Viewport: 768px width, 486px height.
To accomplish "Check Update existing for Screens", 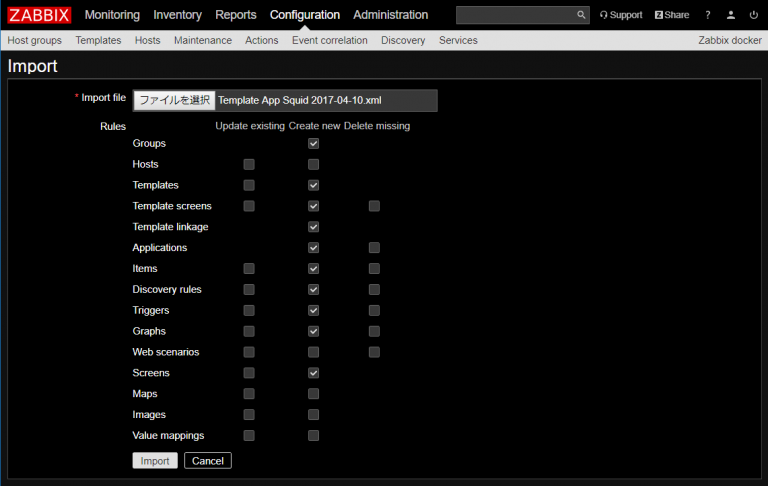I will (x=249, y=373).
